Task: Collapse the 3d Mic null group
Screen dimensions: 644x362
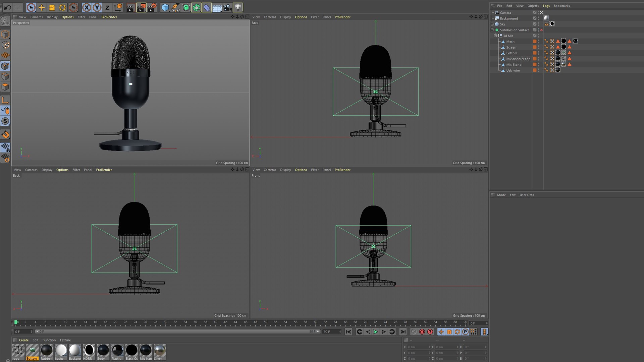Action: click(x=495, y=36)
